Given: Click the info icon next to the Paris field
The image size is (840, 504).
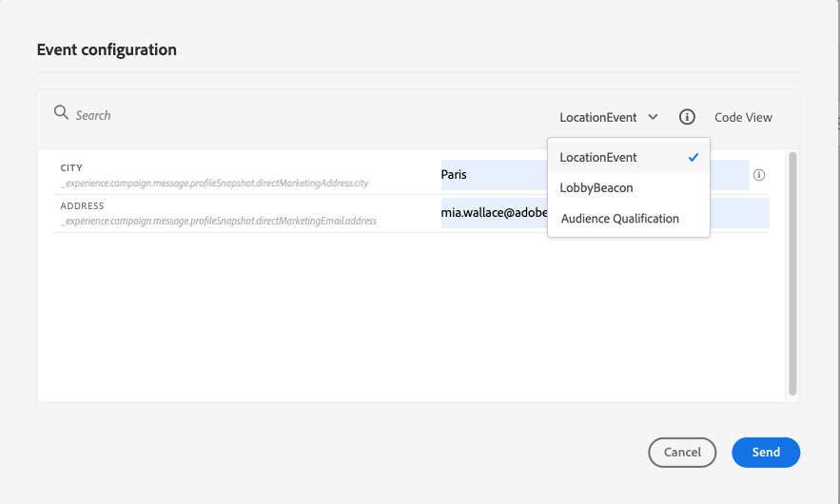Looking at the screenshot, I should [x=759, y=175].
